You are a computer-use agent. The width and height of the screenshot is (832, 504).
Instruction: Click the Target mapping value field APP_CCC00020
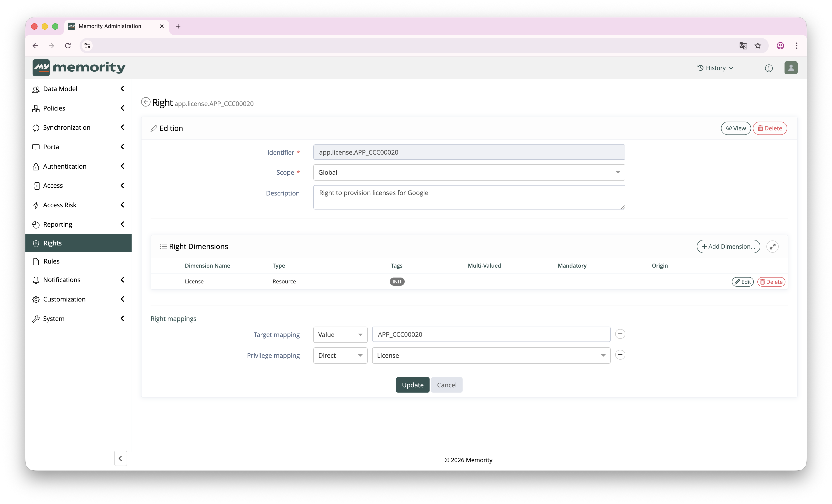tap(491, 334)
